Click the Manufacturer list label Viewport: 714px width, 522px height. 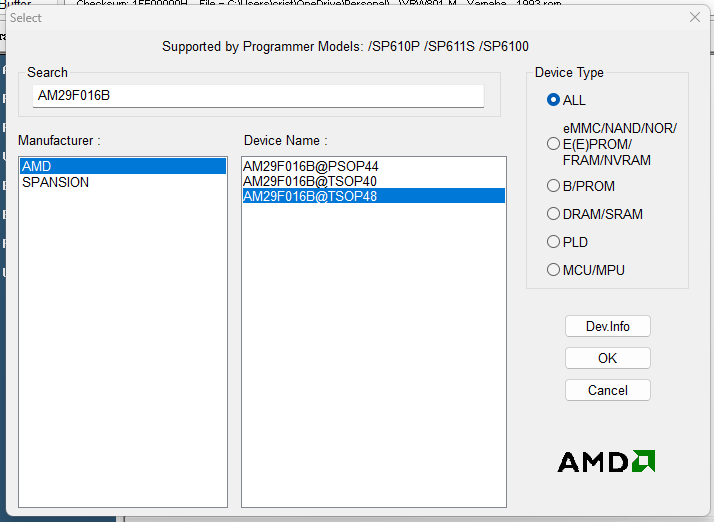pyautogui.click(x=59, y=140)
